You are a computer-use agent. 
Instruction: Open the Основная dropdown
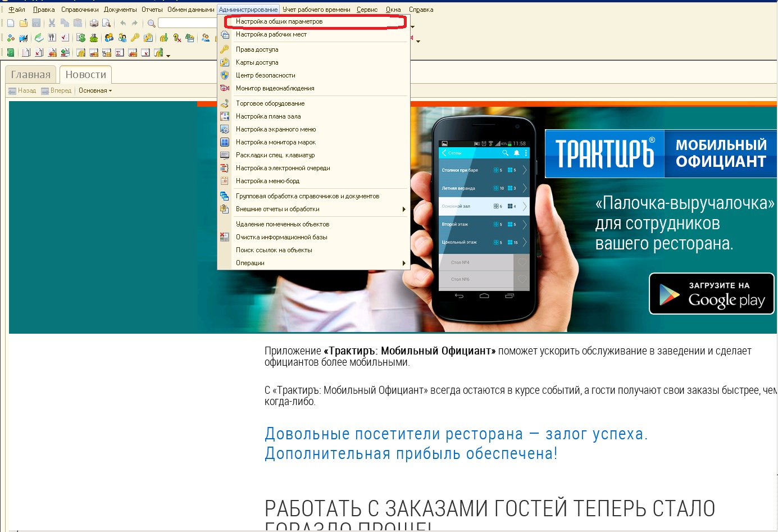click(95, 90)
